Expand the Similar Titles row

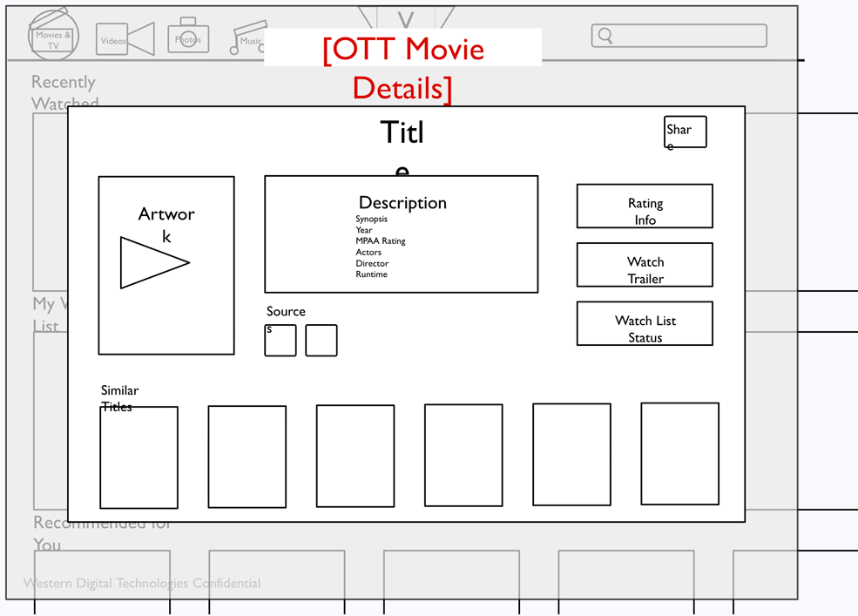pyautogui.click(x=119, y=398)
